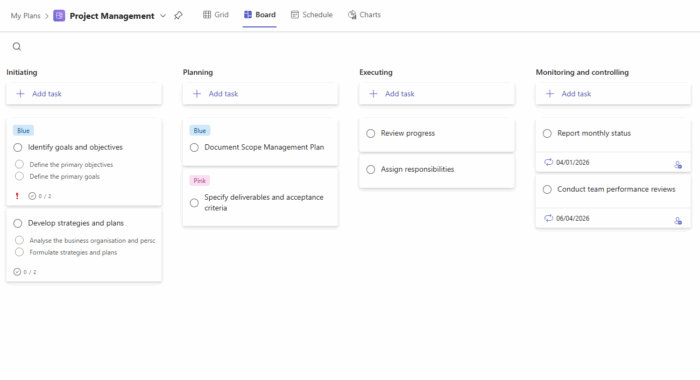The height and width of the screenshot is (380, 700).
Task: Open Specify deliverables and acceptance criteria card
Action: (260, 197)
